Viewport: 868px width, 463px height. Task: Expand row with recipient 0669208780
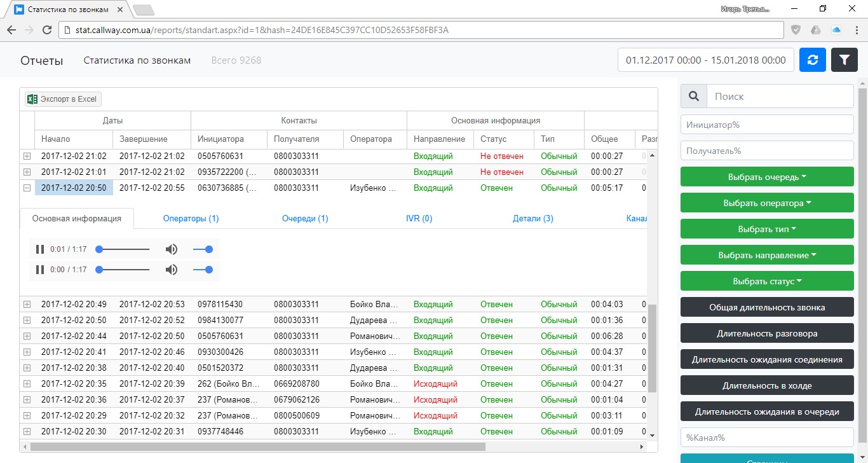[x=27, y=384]
